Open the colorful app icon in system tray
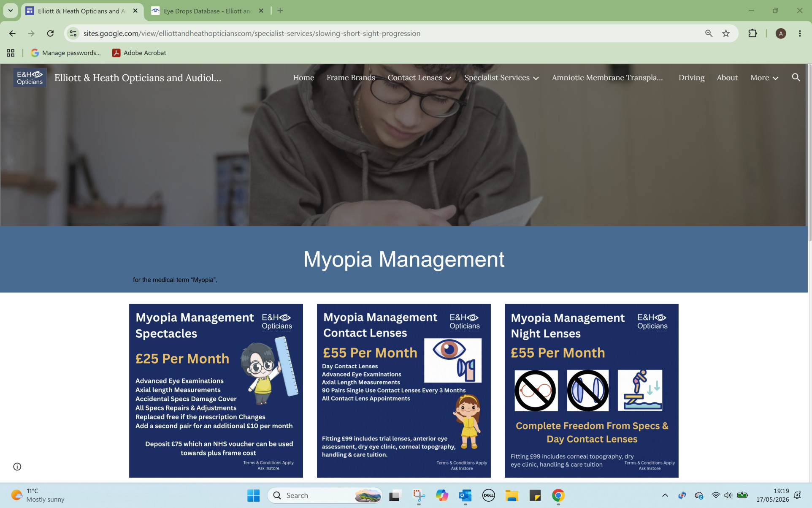The image size is (812, 508). pyautogui.click(x=682, y=495)
